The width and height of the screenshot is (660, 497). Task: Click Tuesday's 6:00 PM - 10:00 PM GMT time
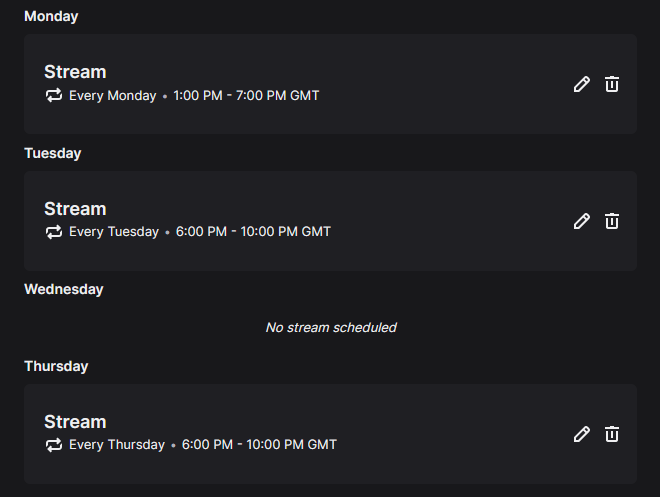pyautogui.click(x=253, y=231)
